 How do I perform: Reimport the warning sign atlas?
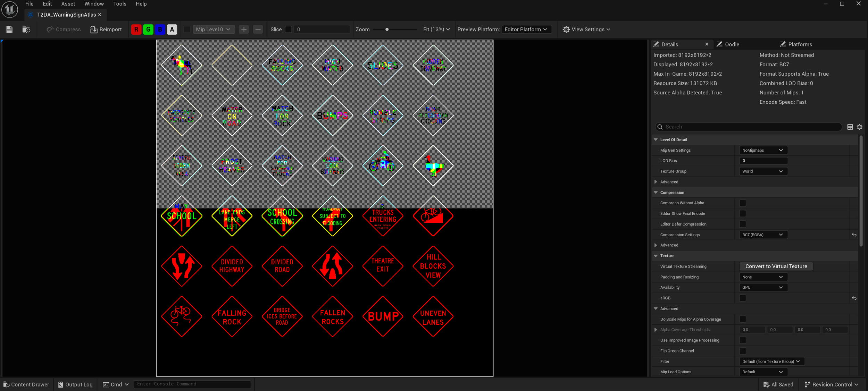point(106,29)
